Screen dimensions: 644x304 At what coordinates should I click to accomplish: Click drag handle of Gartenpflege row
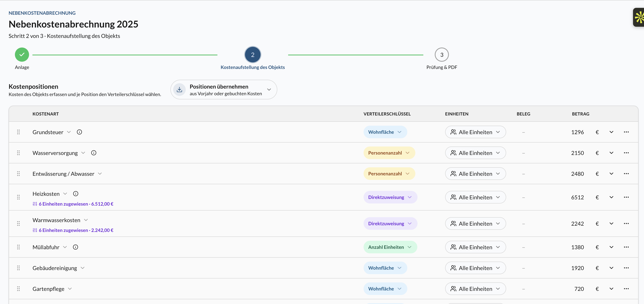click(x=18, y=288)
